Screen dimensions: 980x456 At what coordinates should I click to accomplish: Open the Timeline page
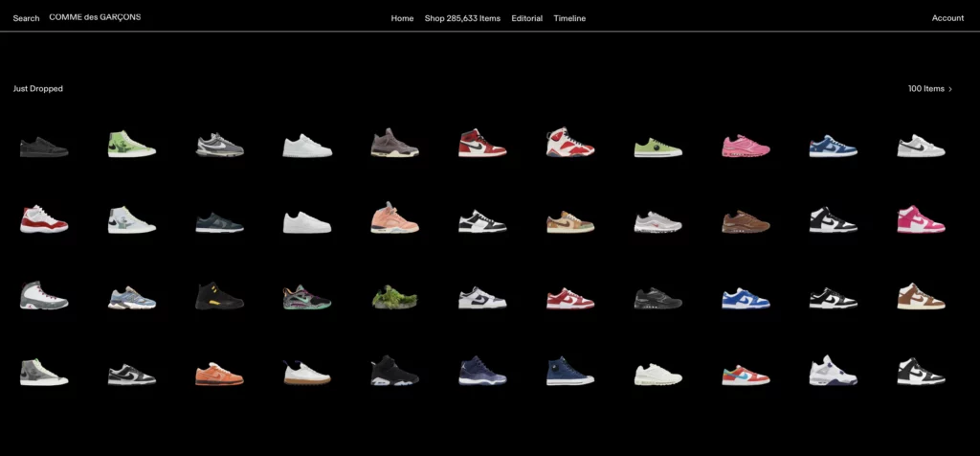click(569, 18)
